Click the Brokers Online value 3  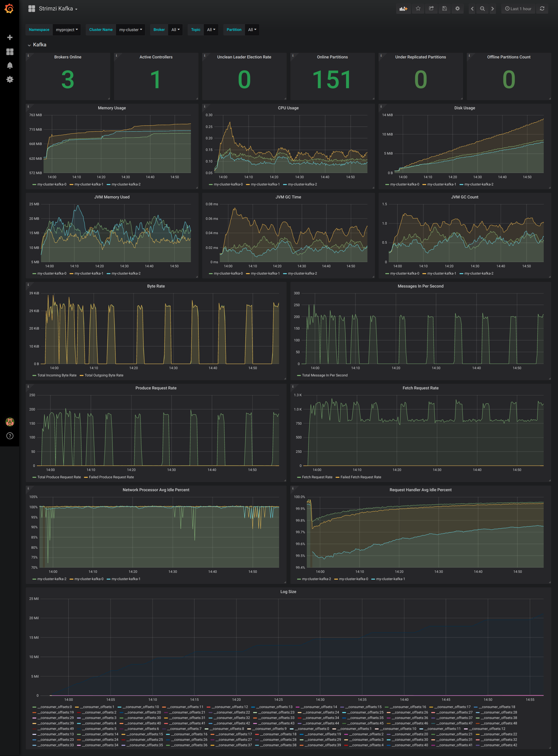(x=68, y=80)
